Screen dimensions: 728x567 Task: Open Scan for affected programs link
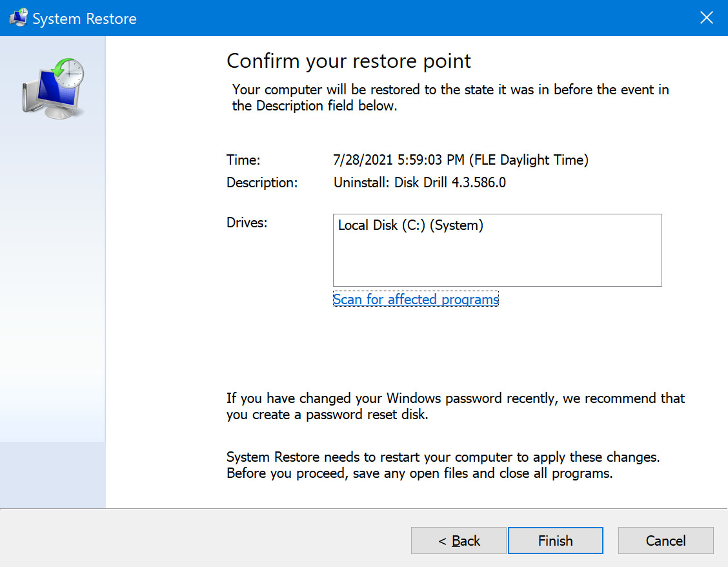[416, 299]
